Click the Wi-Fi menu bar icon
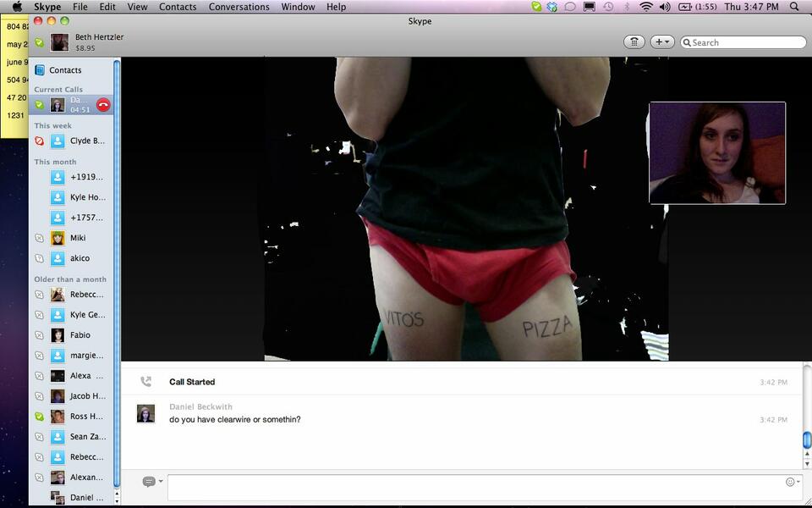Image resolution: width=812 pixels, height=508 pixels. (645, 7)
